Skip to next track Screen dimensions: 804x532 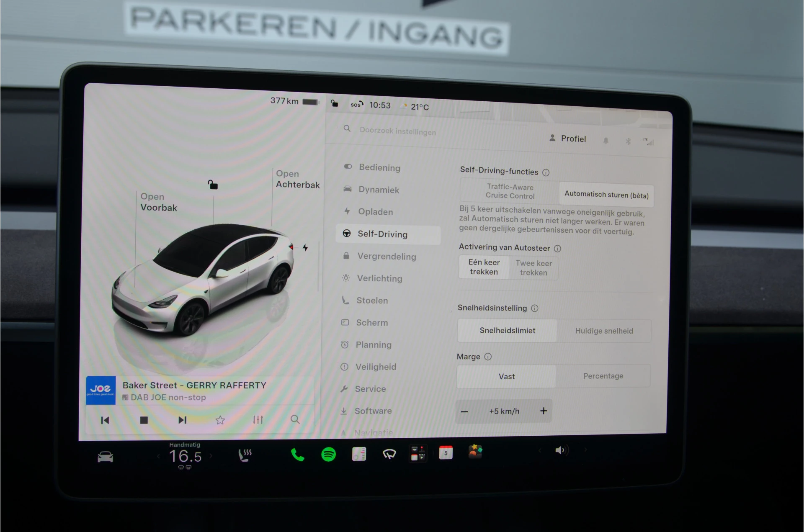pyautogui.click(x=182, y=420)
